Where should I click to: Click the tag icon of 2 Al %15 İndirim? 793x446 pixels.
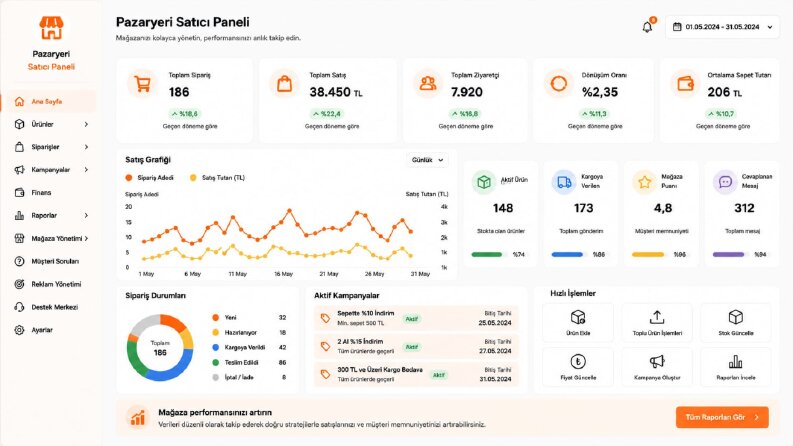coord(325,346)
